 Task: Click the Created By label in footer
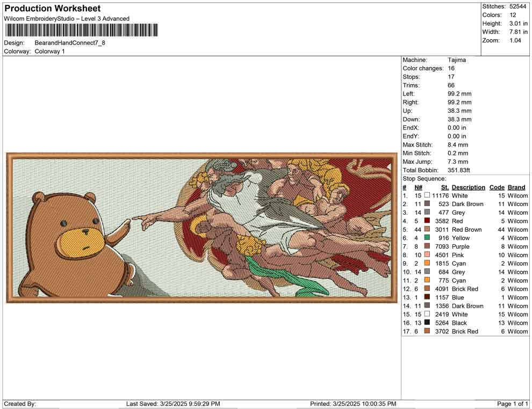tap(20, 404)
